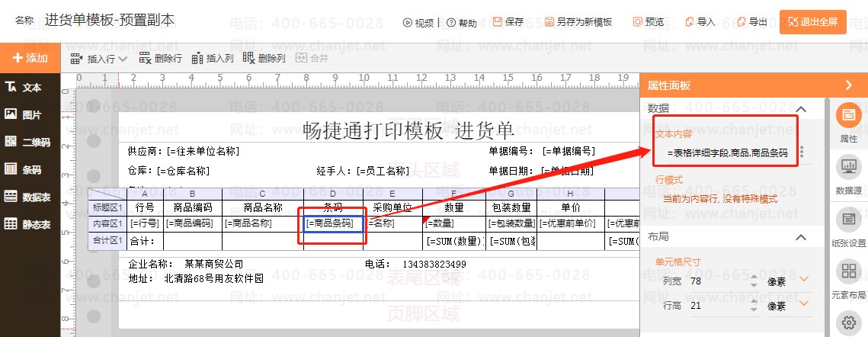Viewport: 868px width, 337px height.
Task: Open 帮助 help
Action: pos(462,23)
